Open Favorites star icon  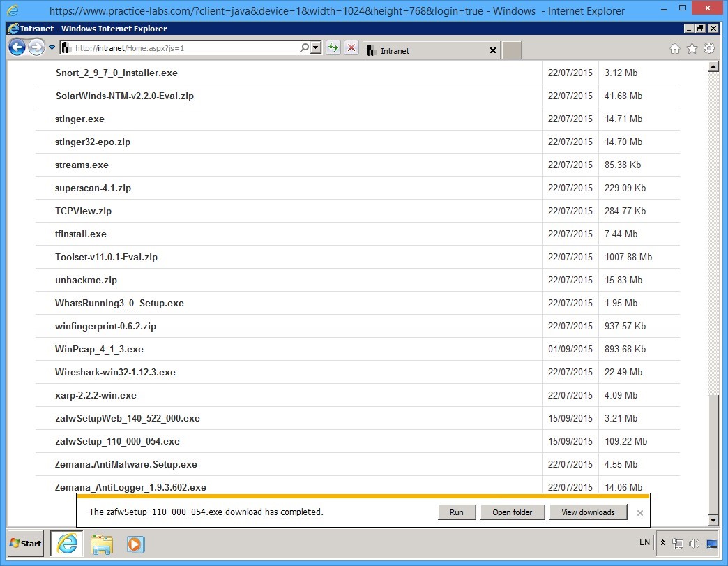click(x=692, y=49)
